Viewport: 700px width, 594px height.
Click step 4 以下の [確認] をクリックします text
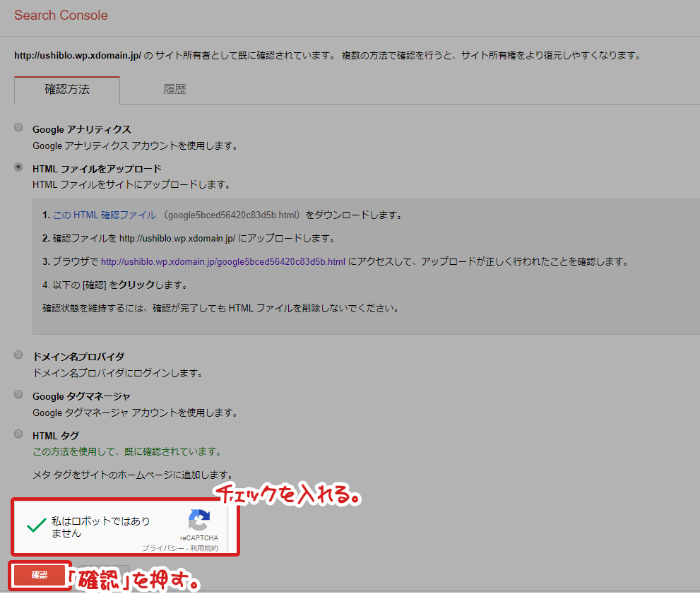pyautogui.click(x=114, y=285)
